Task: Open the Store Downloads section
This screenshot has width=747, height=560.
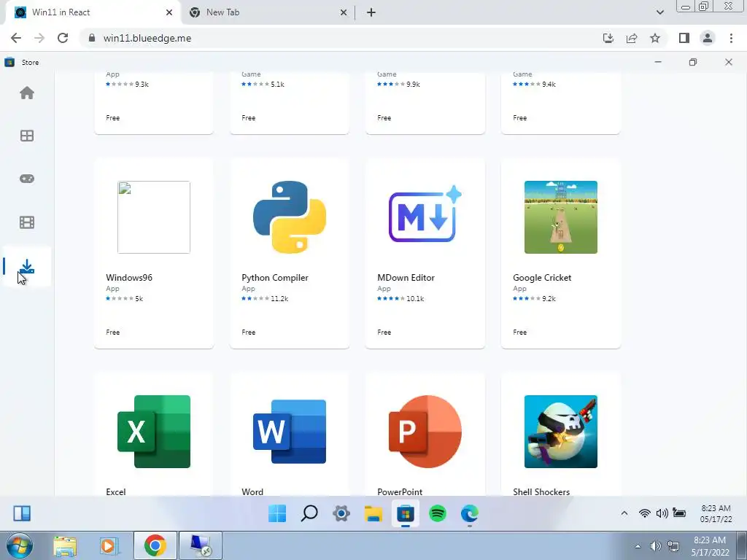Action: [x=27, y=267]
